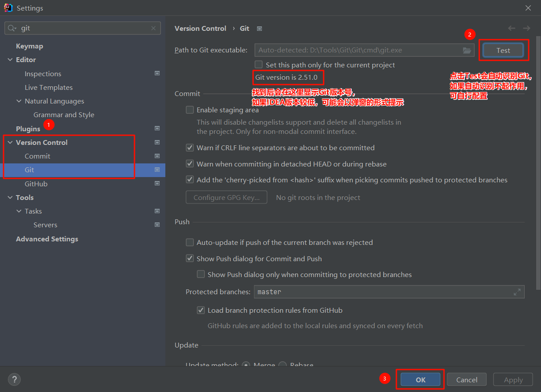Collapse the Version Control tree node
This screenshot has height=392, width=541.
pos(10,142)
